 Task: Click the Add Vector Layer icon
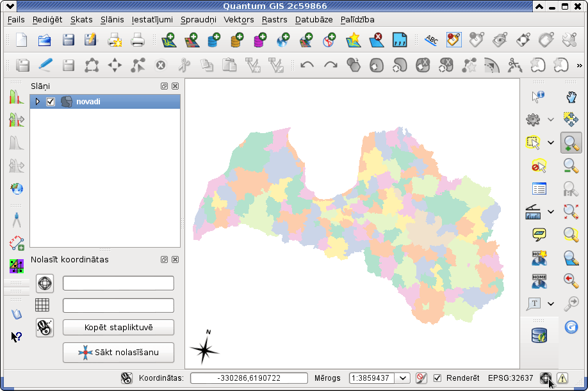click(x=168, y=40)
